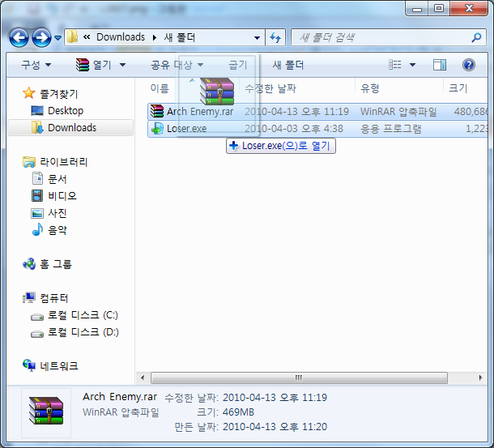This screenshot has height=448, width=494.
Task: Create a folder with 새 폴더 button
Action: point(288,65)
